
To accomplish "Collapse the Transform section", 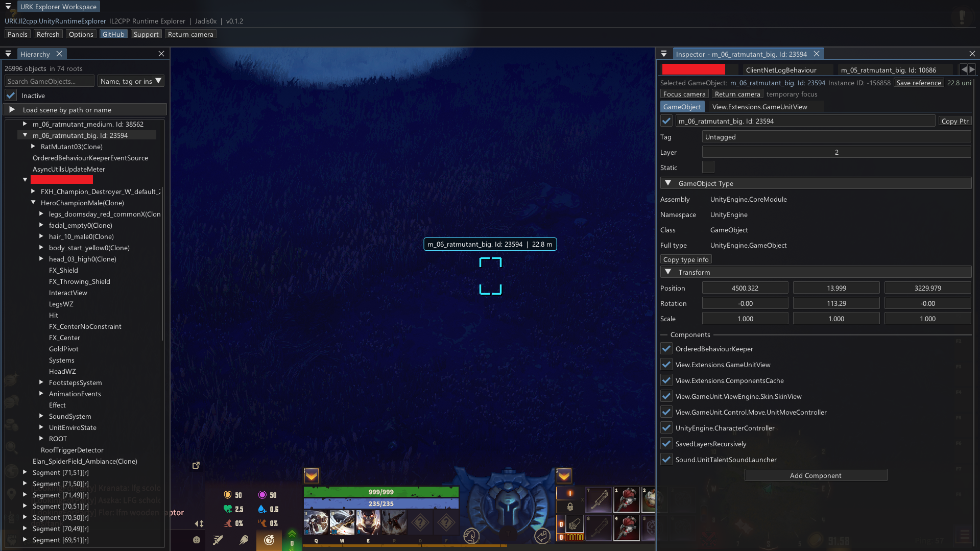I will pyautogui.click(x=668, y=272).
